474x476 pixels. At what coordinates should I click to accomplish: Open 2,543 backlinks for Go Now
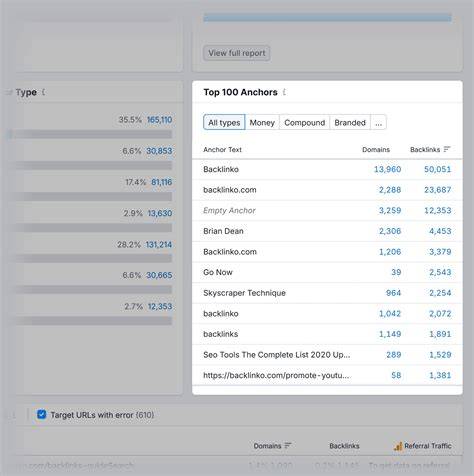click(x=440, y=272)
